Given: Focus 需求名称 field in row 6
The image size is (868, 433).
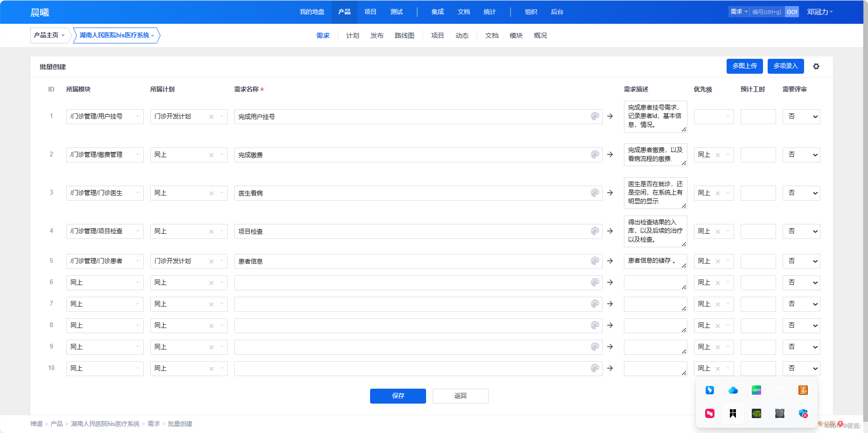Looking at the screenshot, I should point(418,283).
